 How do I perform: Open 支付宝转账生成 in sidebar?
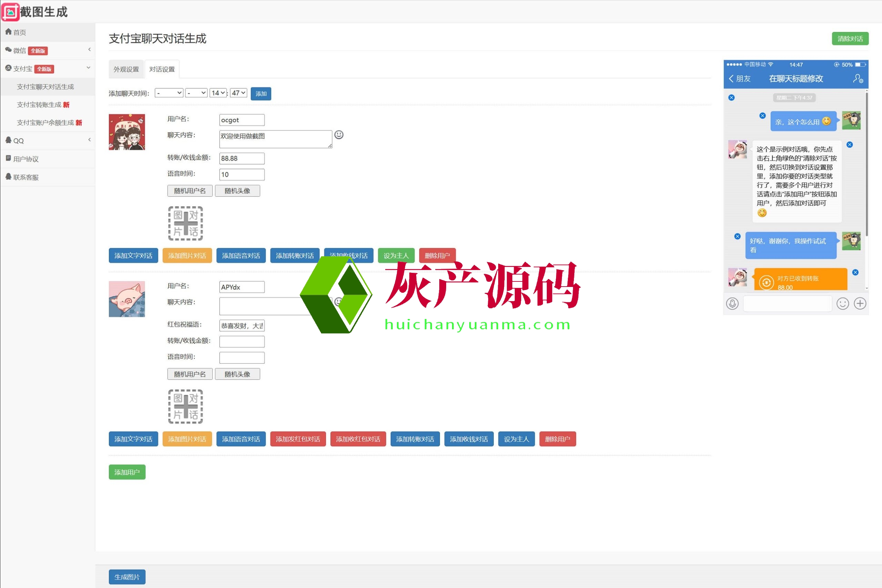[39, 105]
